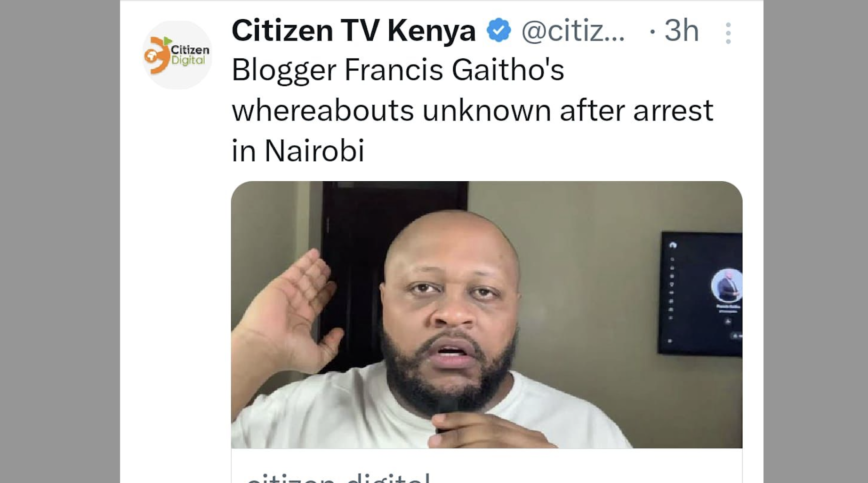Open the Citizen Digital profile avatar
This screenshot has height=483, width=868.
pyautogui.click(x=177, y=55)
